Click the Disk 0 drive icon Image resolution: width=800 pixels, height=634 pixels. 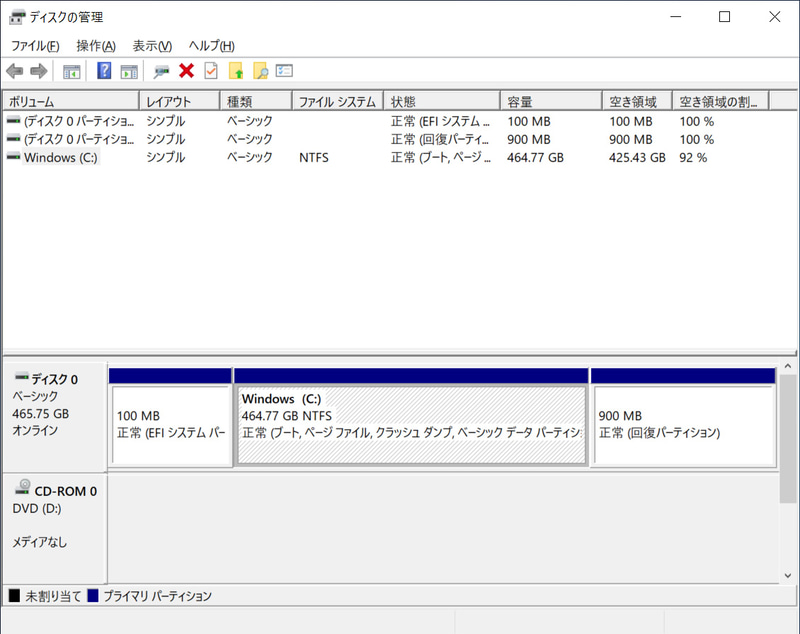point(22,377)
